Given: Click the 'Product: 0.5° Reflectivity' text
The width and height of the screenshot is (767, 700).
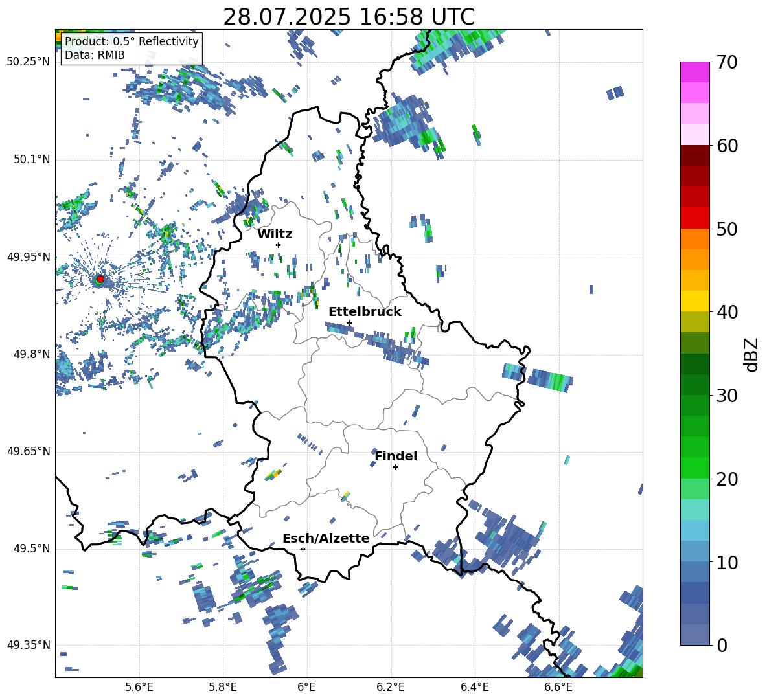Looking at the screenshot, I should point(132,41).
